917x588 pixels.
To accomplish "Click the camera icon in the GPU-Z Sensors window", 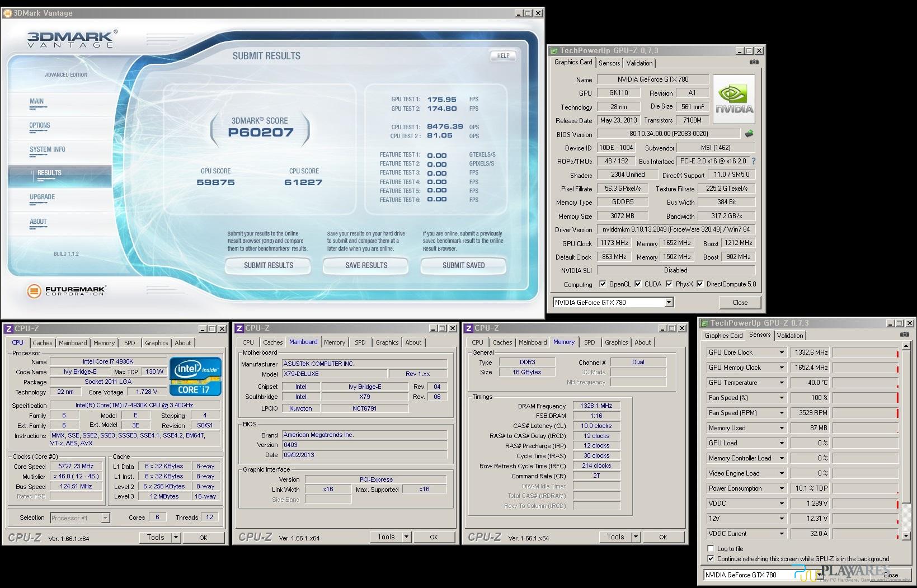I will [905, 335].
